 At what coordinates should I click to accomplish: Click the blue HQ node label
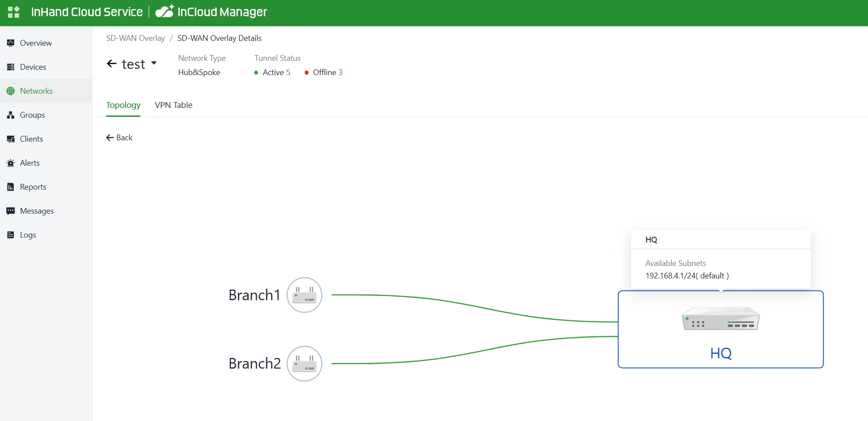[x=721, y=353]
